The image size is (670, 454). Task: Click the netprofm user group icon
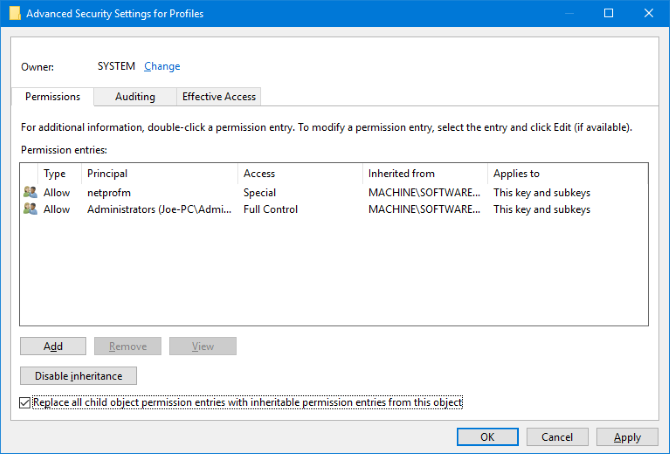pyautogui.click(x=29, y=192)
